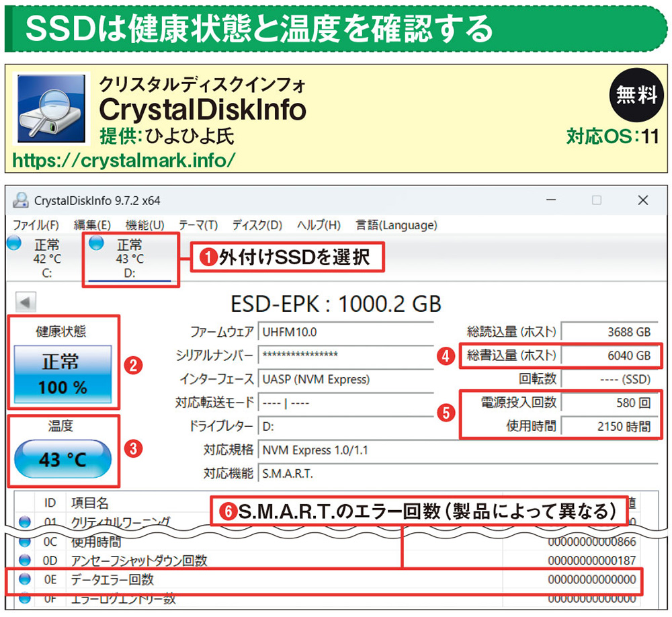Click the 使用時間 value 2150 時間
Viewport: 672px width, 617px height.
coord(610,426)
